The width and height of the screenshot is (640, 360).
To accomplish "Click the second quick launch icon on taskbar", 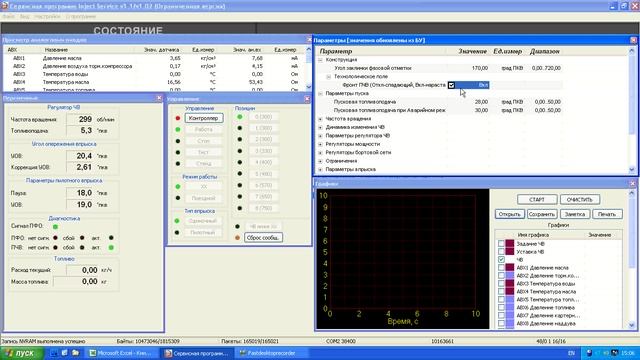I will (64, 353).
